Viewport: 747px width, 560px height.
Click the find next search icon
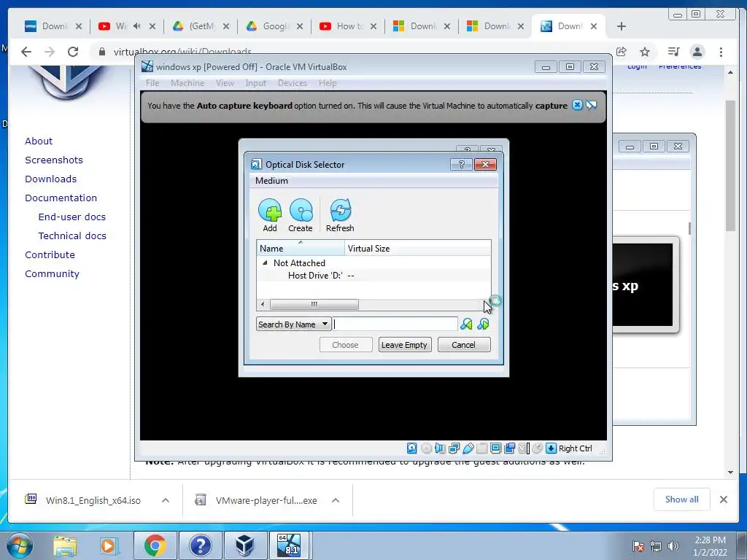click(483, 324)
